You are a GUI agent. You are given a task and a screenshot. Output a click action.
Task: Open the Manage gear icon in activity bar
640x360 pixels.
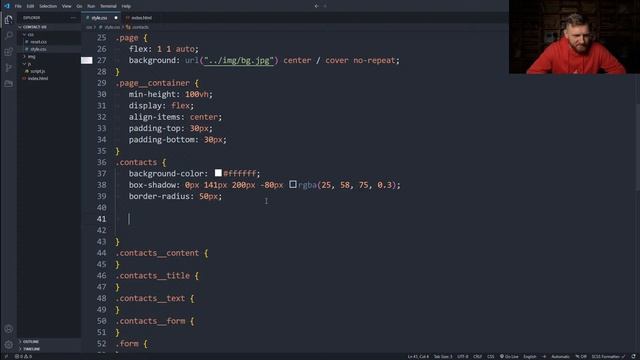click(x=9, y=344)
